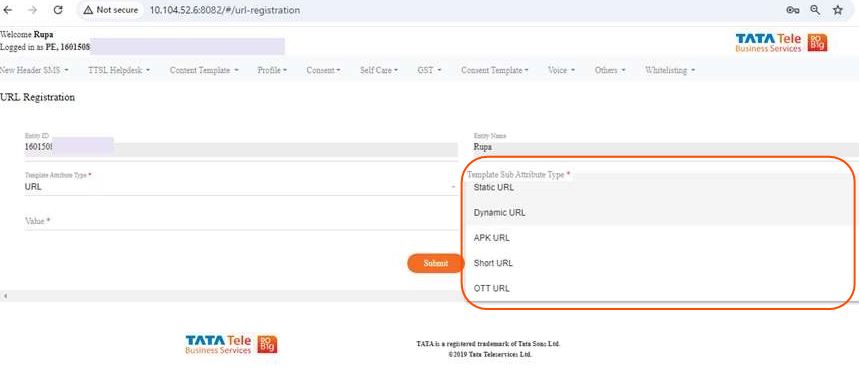Open the Template Attribute Type dropdown showing URL
The width and height of the screenshot is (859, 380).
(x=241, y=187)
